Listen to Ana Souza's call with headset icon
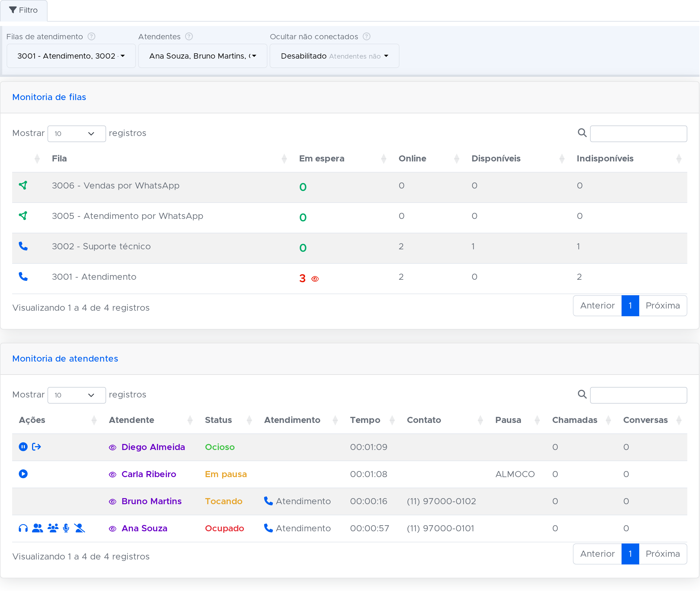The image size is (700, 591). point(23,528)
